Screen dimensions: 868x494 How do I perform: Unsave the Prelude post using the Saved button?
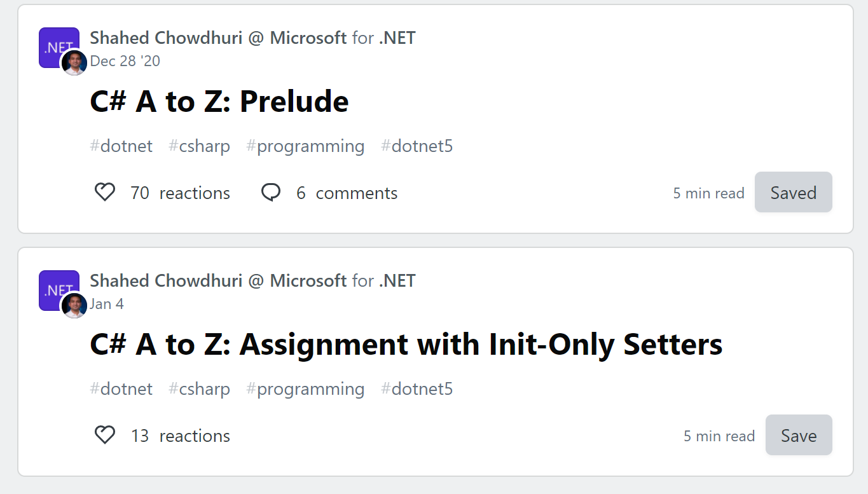pos(793,192)
